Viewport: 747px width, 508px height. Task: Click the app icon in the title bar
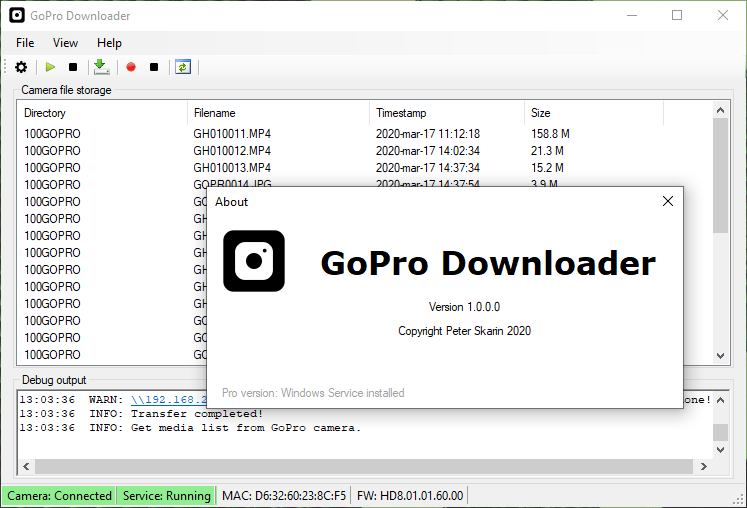tap(17, 15)
